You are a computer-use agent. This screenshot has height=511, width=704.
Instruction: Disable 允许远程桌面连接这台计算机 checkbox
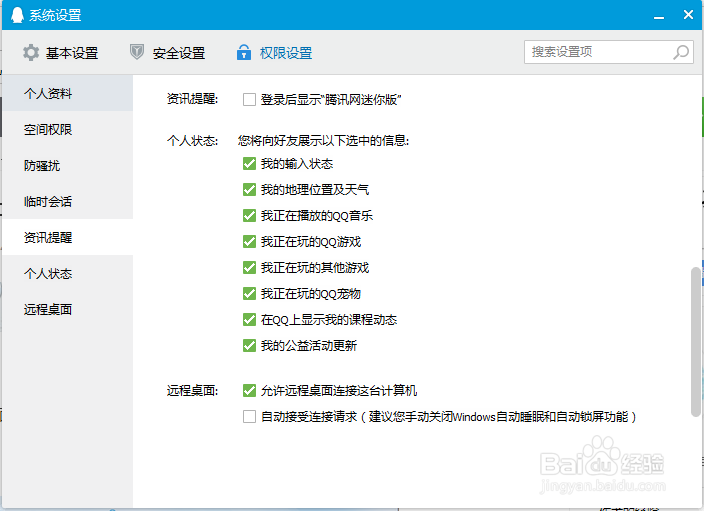(x=249, y=391)
